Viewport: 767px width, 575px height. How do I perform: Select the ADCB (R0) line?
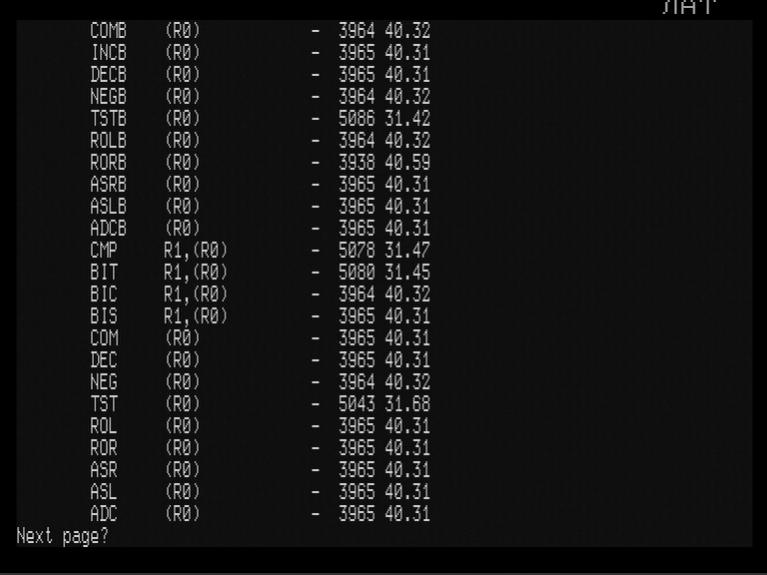click(x=260, y=228)
